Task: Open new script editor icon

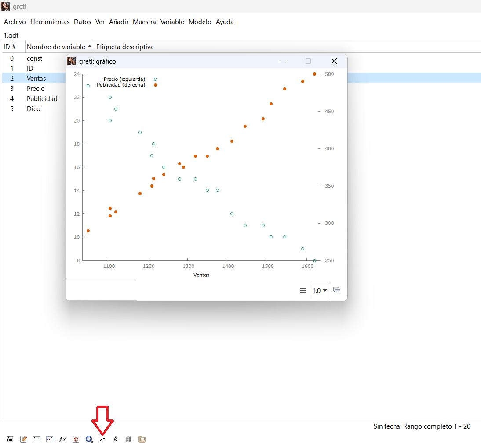Action: (23, 439)
